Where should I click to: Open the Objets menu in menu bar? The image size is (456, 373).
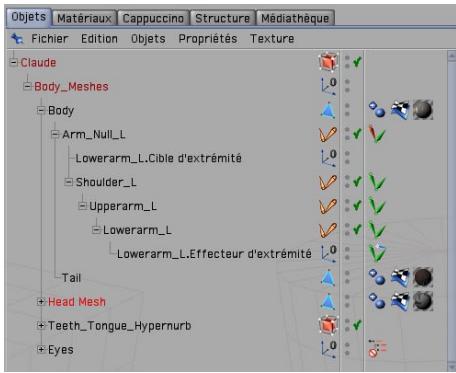tap(148, 39)
